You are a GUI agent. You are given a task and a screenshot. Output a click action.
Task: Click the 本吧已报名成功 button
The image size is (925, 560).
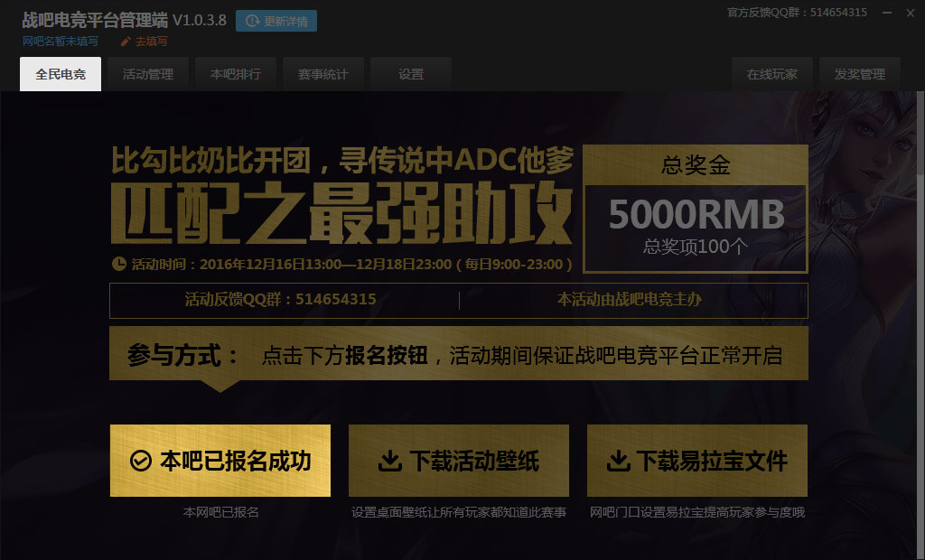[x=220, y=461]
